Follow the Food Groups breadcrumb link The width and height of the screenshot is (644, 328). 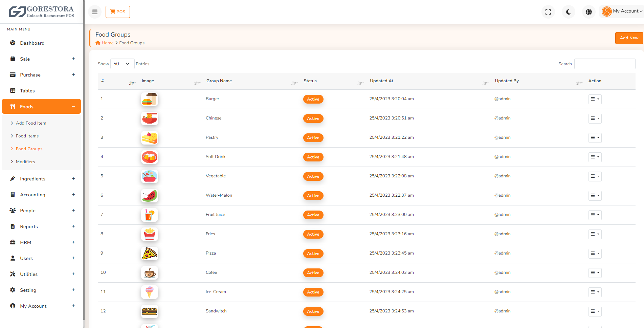tap(132, 43)
